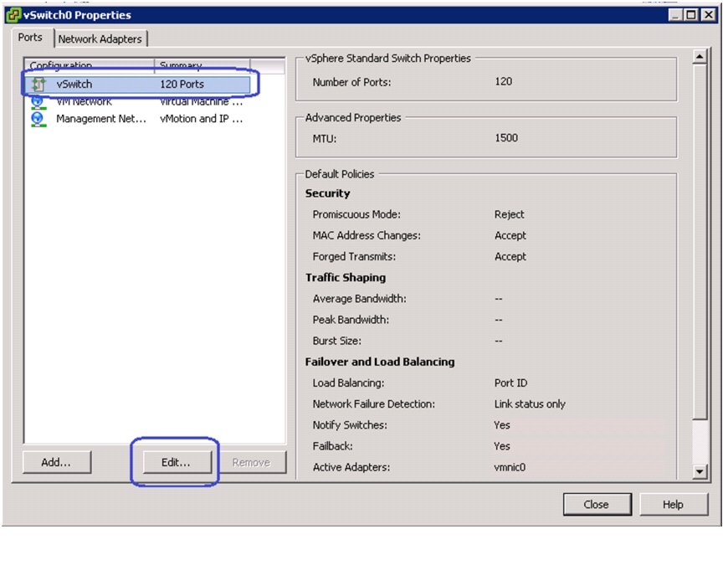Click the Traffic Shaping section heading
The height and width of the screenshot is (565, 728).
coord(346,278)
